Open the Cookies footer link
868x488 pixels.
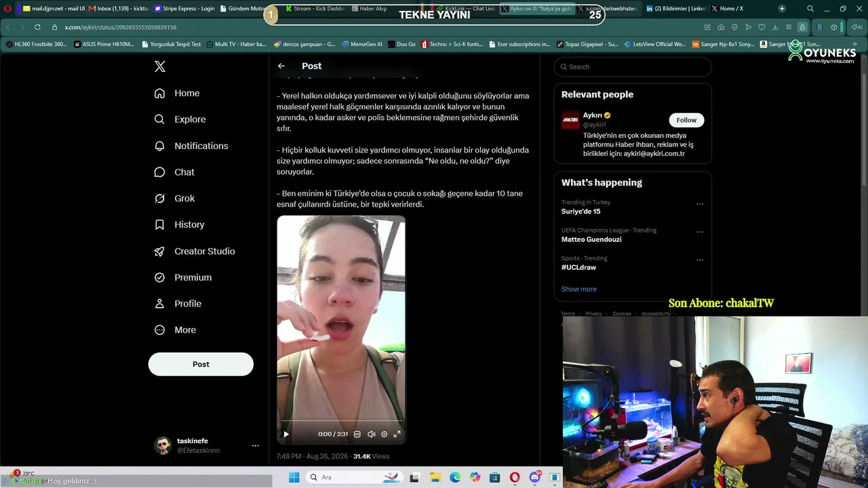coord(622,314)
